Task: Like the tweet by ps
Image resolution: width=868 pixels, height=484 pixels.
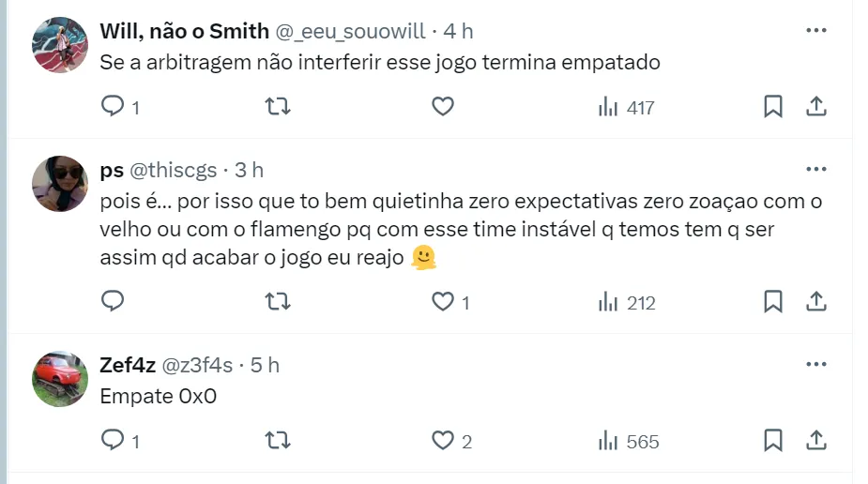Action: 443,302
